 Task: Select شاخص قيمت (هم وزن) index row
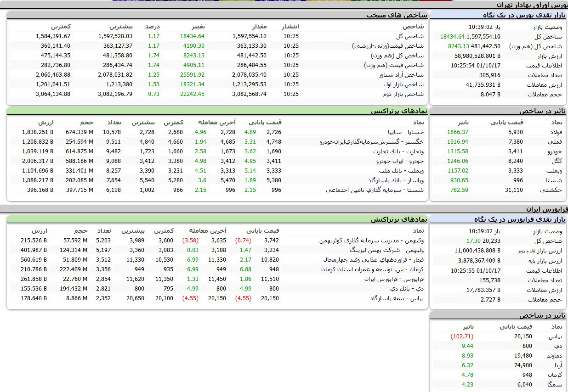point(218,65)
